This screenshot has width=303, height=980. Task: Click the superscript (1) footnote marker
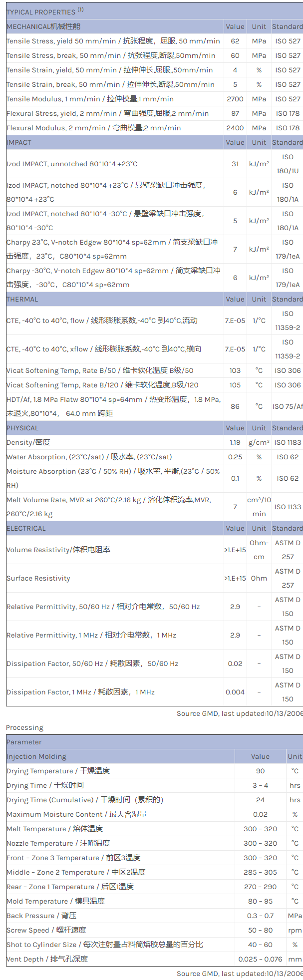(x=81, y=10)
